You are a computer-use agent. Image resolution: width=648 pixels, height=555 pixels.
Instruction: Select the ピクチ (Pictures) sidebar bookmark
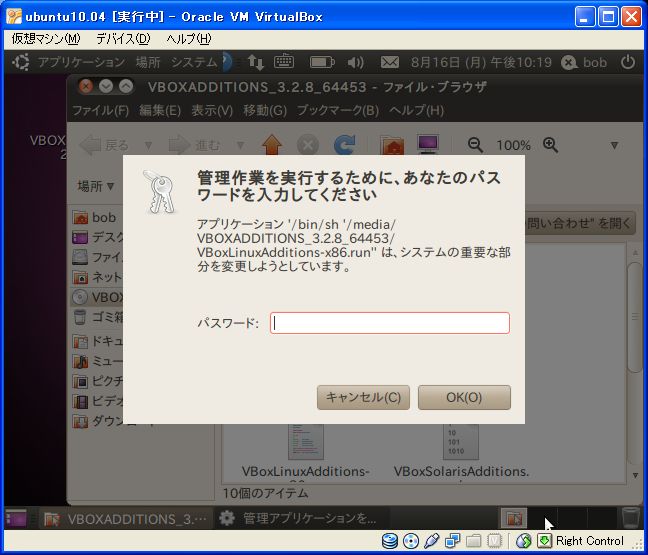(98, 381)
